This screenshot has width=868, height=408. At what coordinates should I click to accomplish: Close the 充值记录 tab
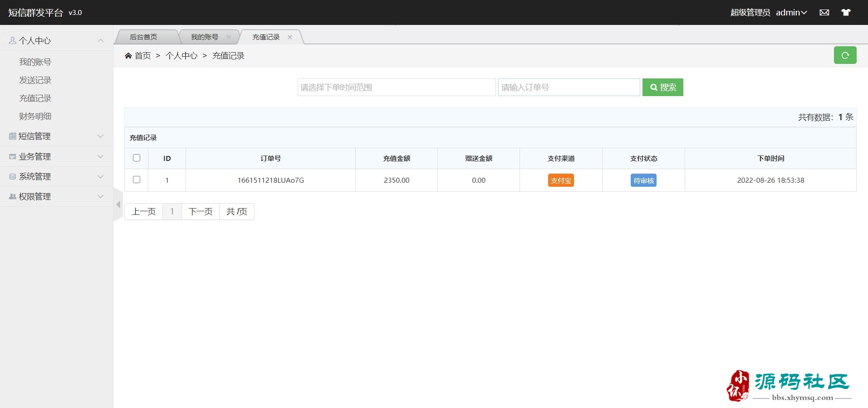click(290, 37)
